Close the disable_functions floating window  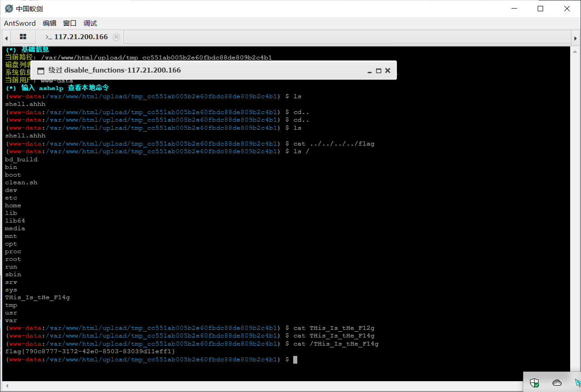(x=387, y=70)
